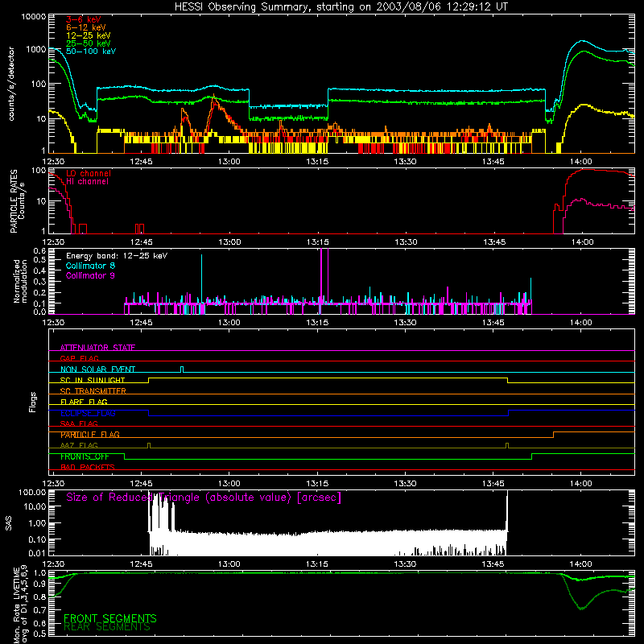Click the 'counts/s/detector' y-axis label
The height and width of the screenshot is (644, 644).
coord(11,84)
